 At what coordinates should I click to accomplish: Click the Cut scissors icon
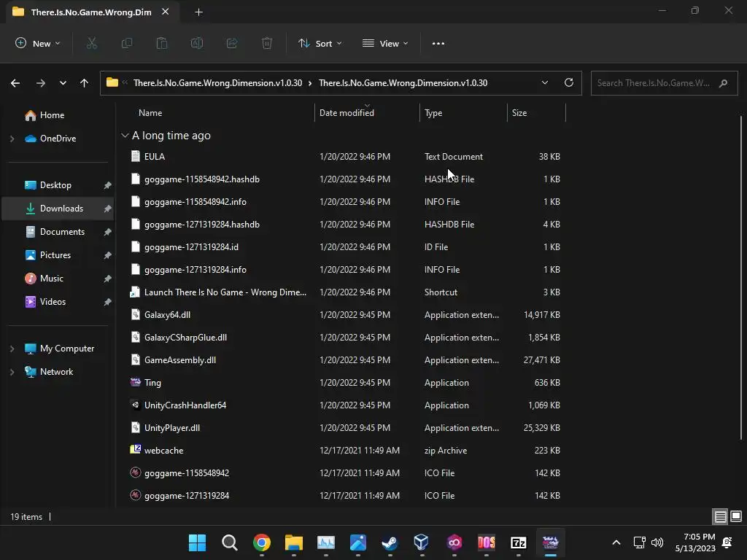point(91,43)
